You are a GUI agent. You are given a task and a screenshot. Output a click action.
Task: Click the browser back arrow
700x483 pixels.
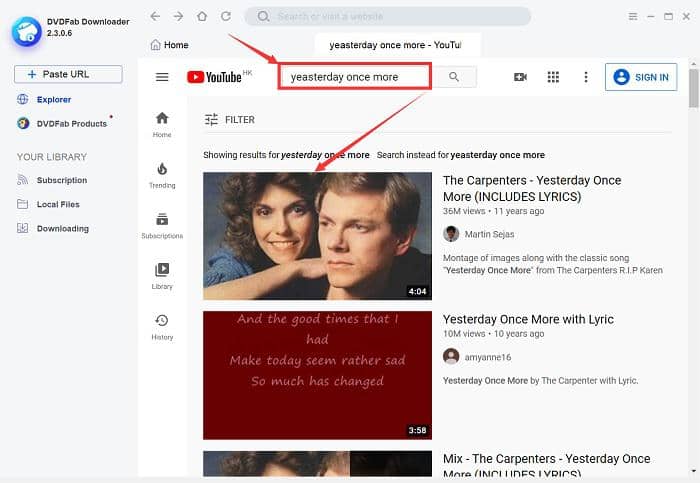155,17
